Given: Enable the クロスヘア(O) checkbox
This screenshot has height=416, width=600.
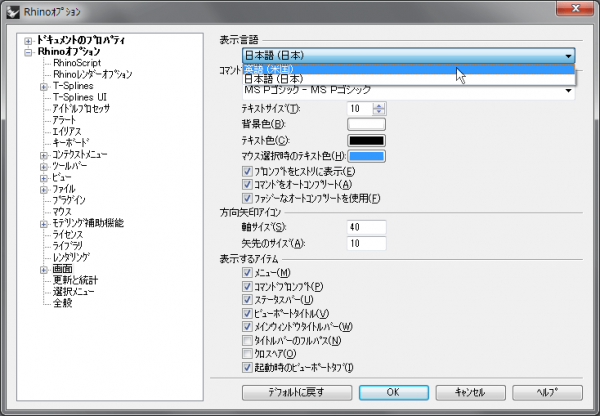Looking at the screenshot, I should tap(247, 354).
